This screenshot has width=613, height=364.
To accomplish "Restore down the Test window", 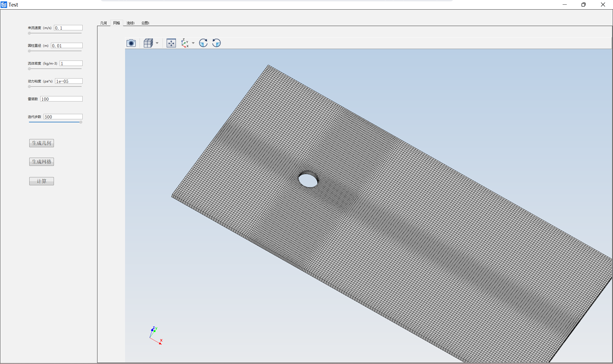I will tap(583, 5).
